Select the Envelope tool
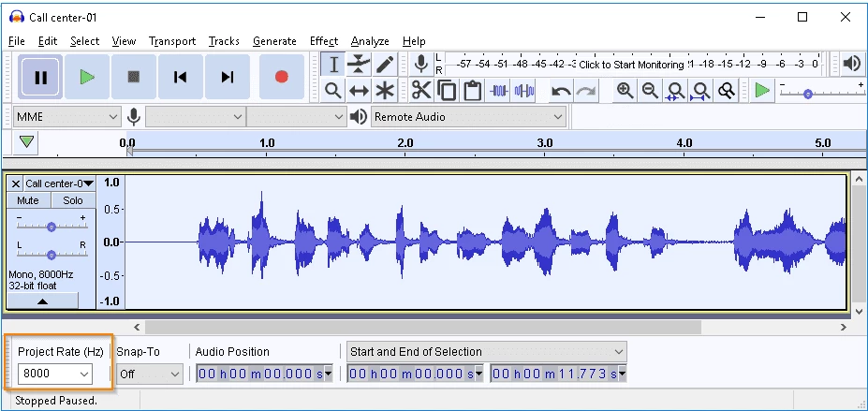Viewport: 868px width, 411px height. [x=360, y=64]
